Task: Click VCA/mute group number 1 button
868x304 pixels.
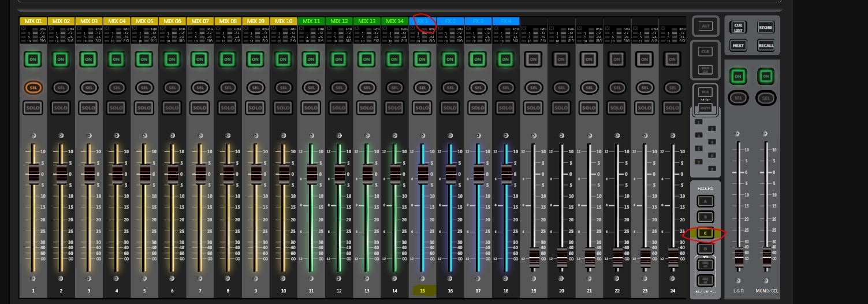Action: [x=699, y=122]
